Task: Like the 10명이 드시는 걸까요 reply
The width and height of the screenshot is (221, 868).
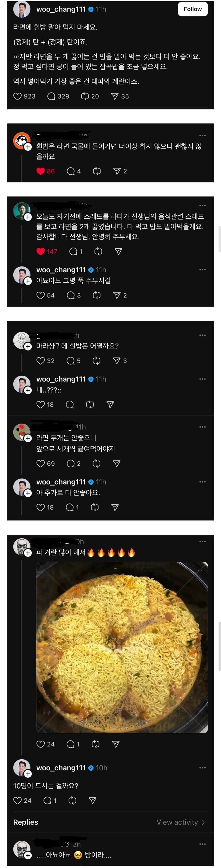Action: [17, 800]
